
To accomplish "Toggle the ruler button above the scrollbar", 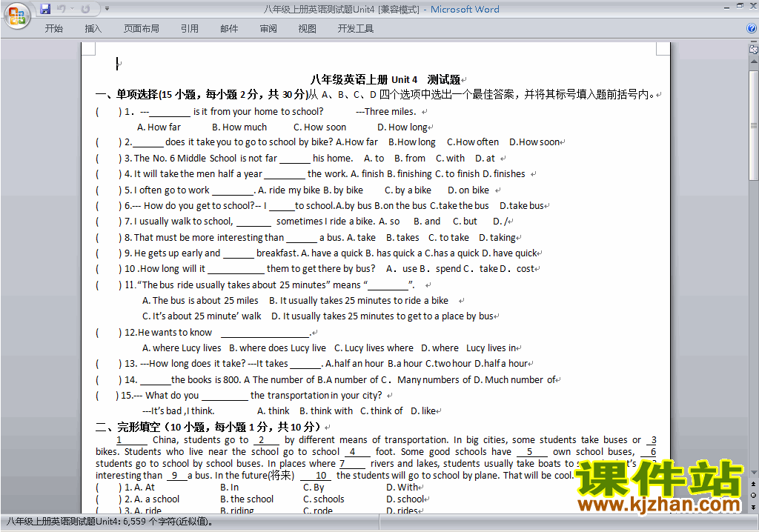I will (x=754, y=49).
